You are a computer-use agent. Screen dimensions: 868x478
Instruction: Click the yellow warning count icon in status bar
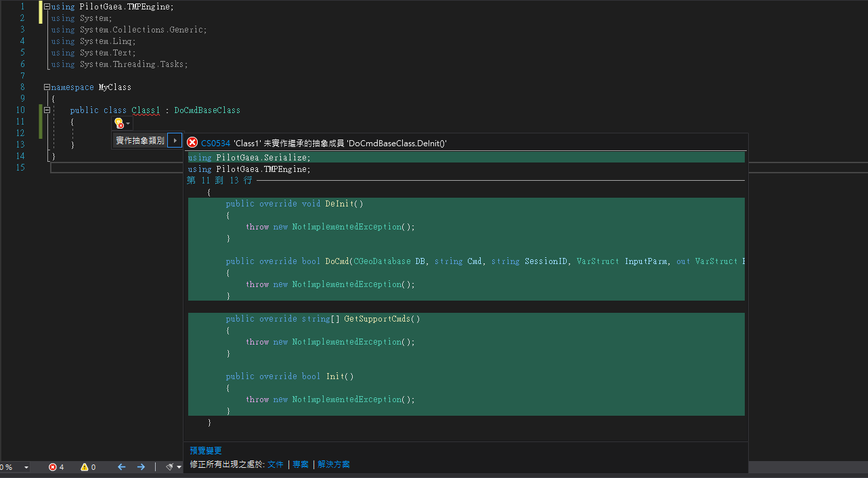click(84, 466)
